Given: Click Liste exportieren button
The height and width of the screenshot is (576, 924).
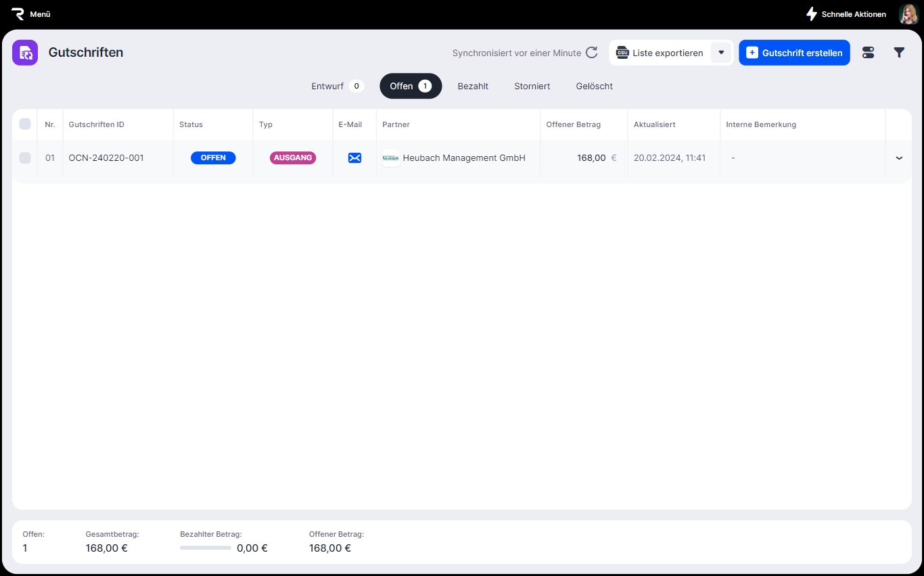Looking at the screenshot, I should click(660, 53).
